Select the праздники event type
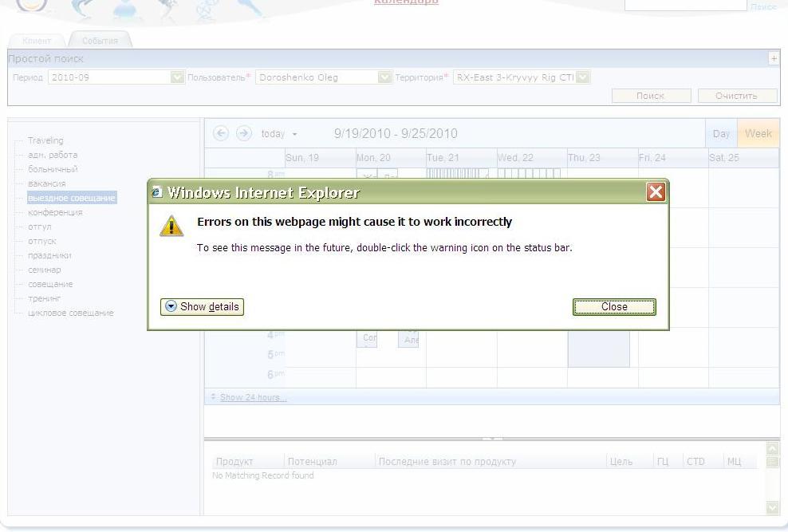This screenshot has width=788, height=532. [49, 255]
